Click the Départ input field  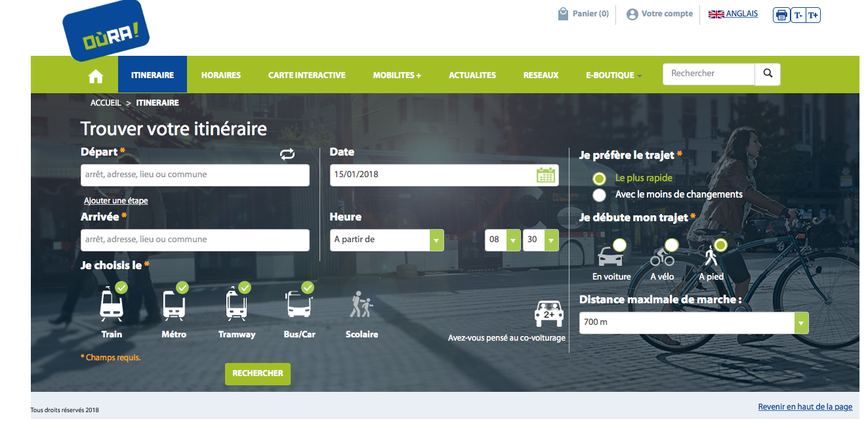pyautogui.click(x=195, y=175)
